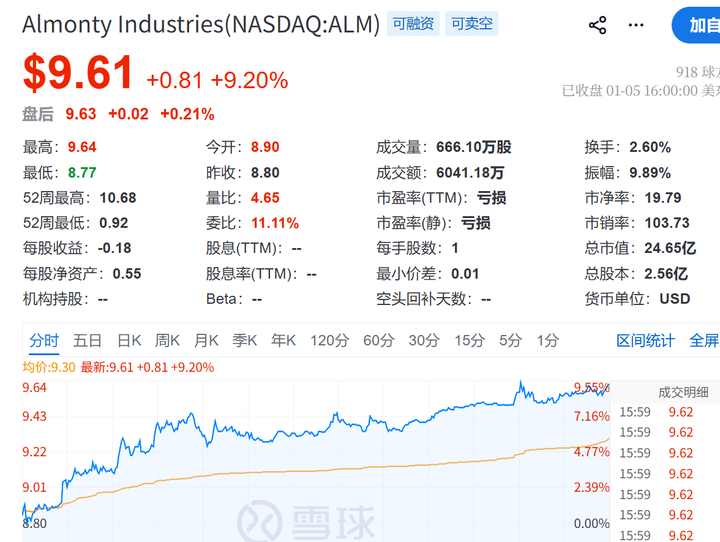
Task: Click the 委比 value 11.11%
Action: [x=275, y=223]
